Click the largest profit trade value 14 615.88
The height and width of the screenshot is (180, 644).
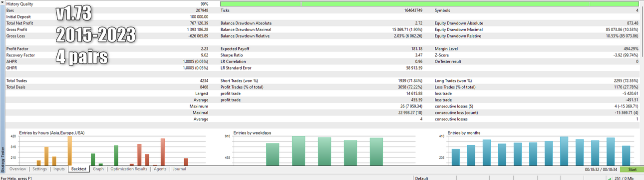tap(414, 93)
